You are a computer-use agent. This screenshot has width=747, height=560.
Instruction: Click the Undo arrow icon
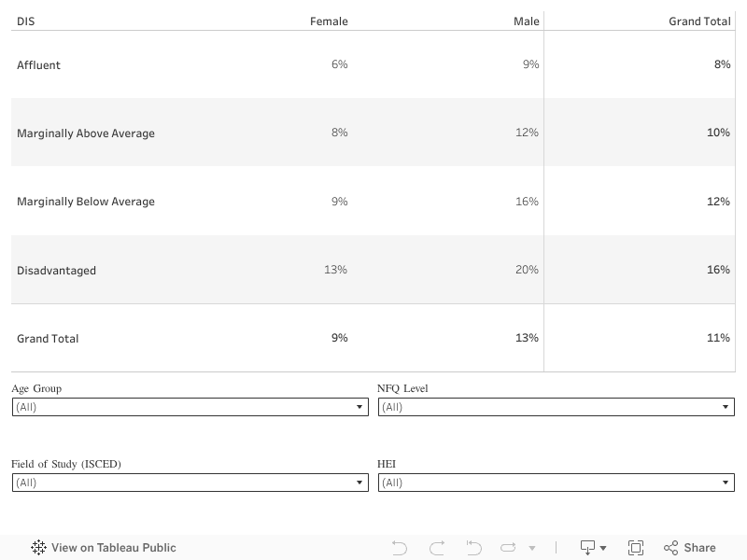400,548
